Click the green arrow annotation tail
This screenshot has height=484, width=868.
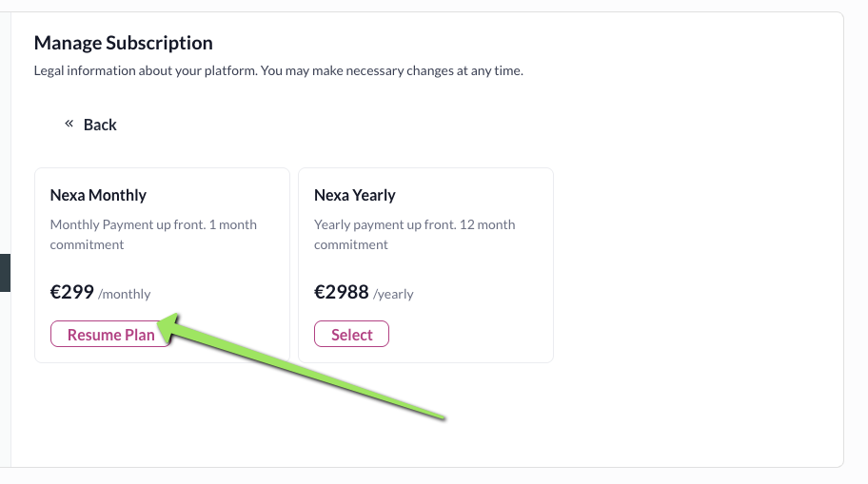438,414
